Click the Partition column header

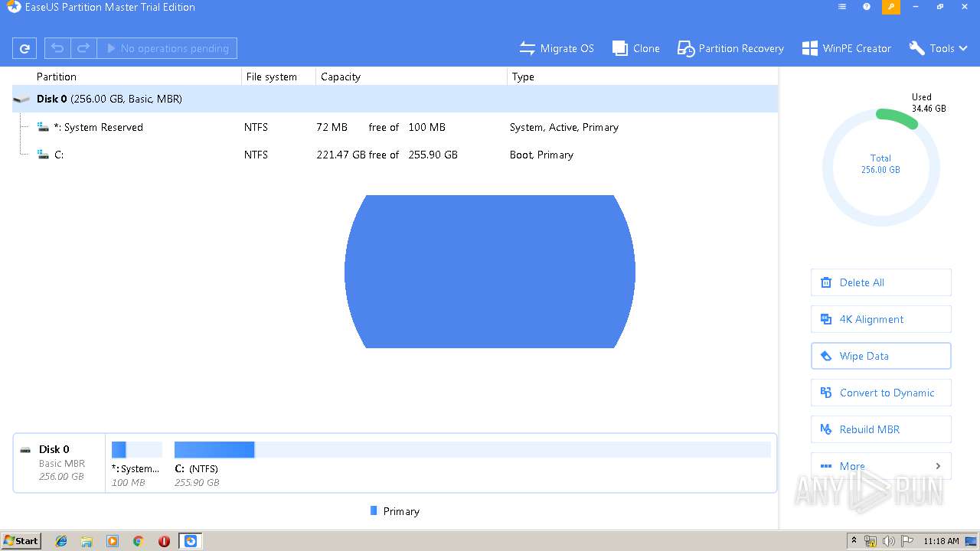(57, 77)
